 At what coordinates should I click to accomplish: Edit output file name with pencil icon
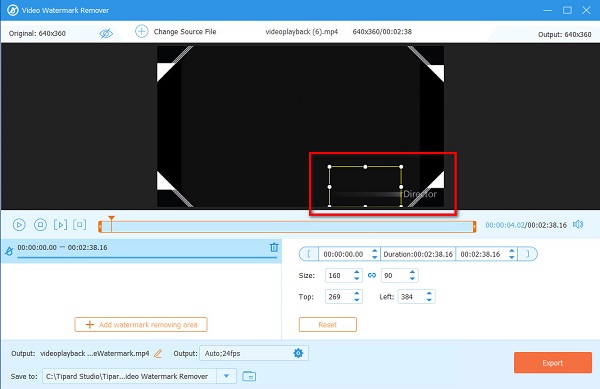[158, 353]
